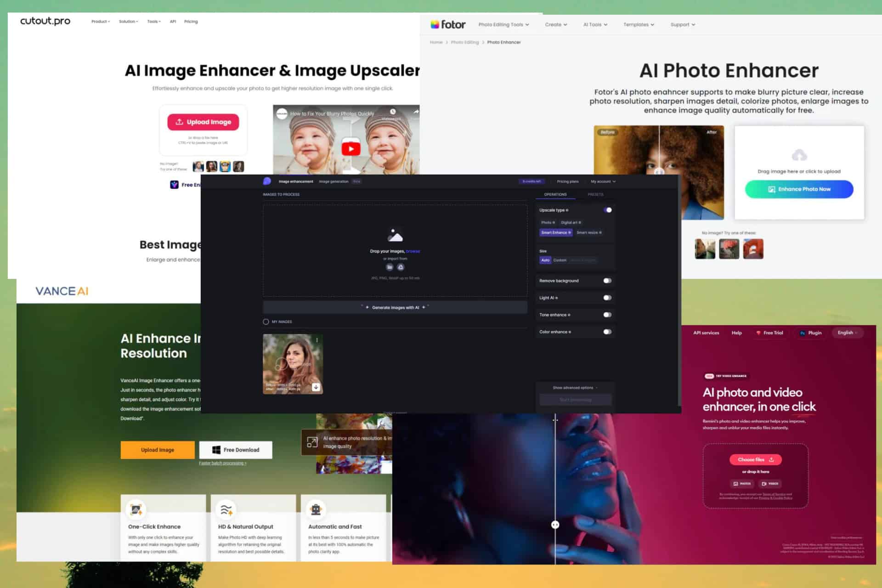The height and width of the screenshot is (588, 882).
Task: Open the woman portrait thumbnail in My Images
Action: [293, 364]
